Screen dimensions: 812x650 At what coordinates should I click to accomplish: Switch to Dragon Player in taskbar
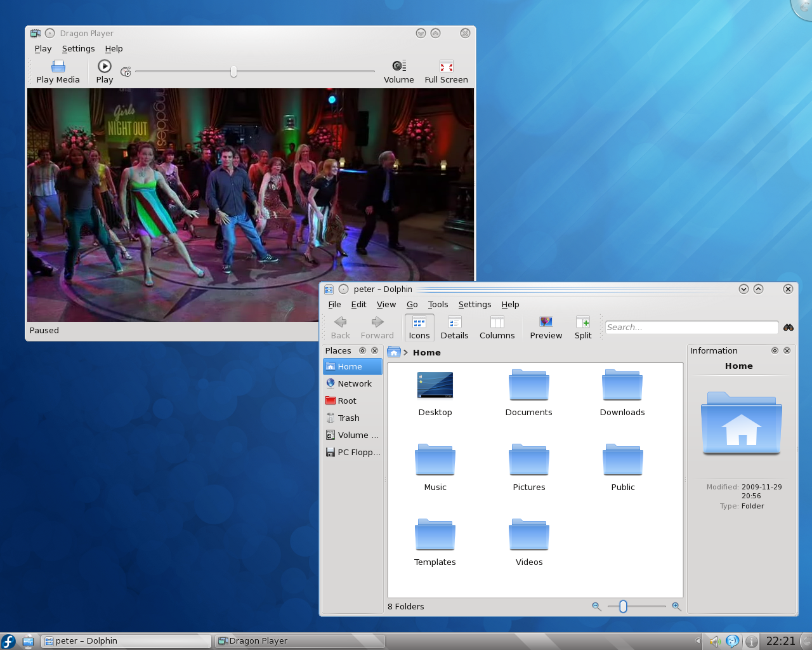click(x=299, y=641)
